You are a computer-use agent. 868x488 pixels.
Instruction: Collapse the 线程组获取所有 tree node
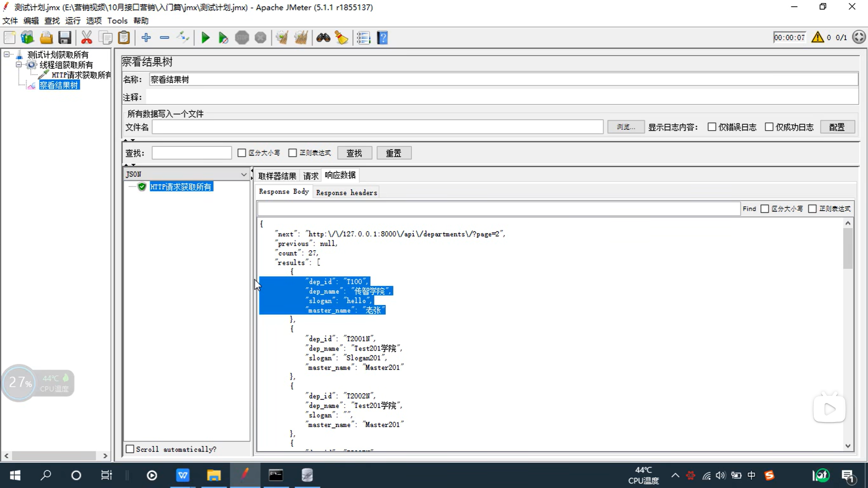tap(19, 65)
